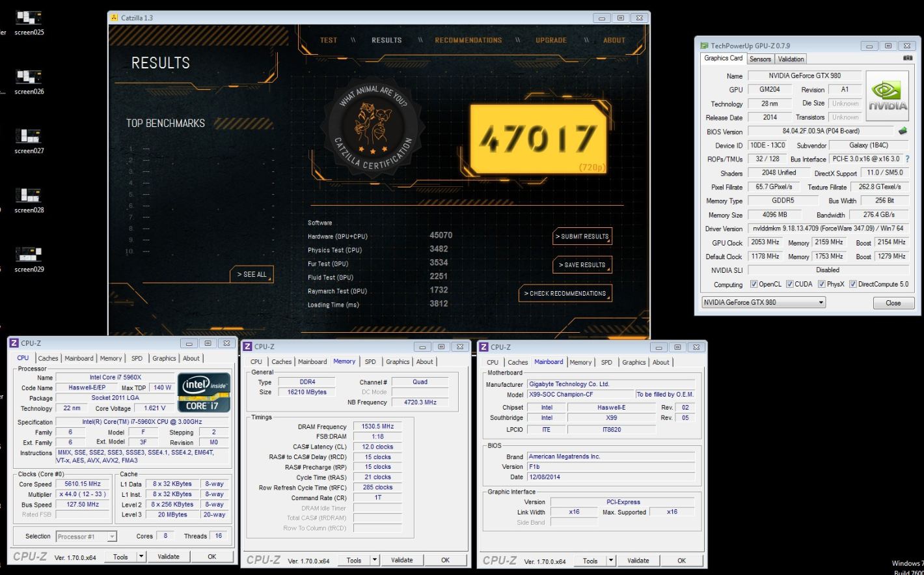Open the screen029 desktop icon

[29, 259]
